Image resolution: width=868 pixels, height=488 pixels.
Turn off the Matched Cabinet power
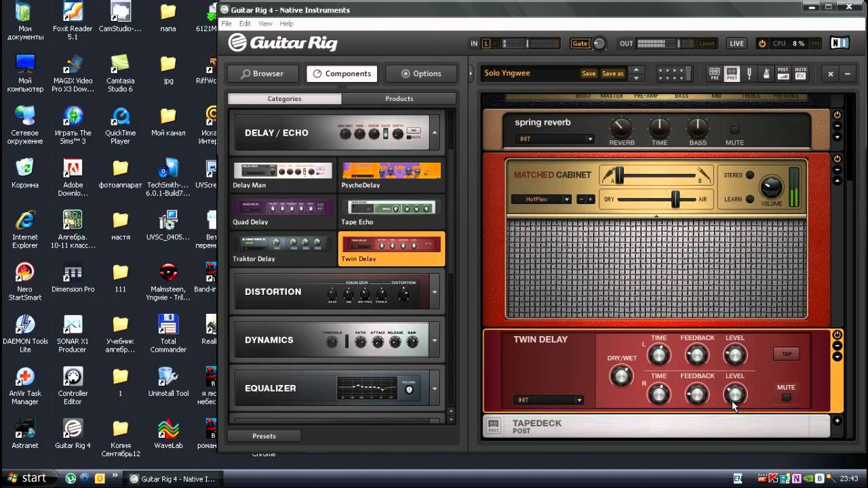(837, 159)
